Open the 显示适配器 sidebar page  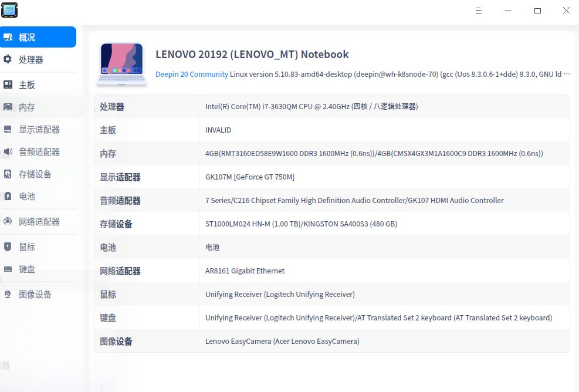[38, 129]
